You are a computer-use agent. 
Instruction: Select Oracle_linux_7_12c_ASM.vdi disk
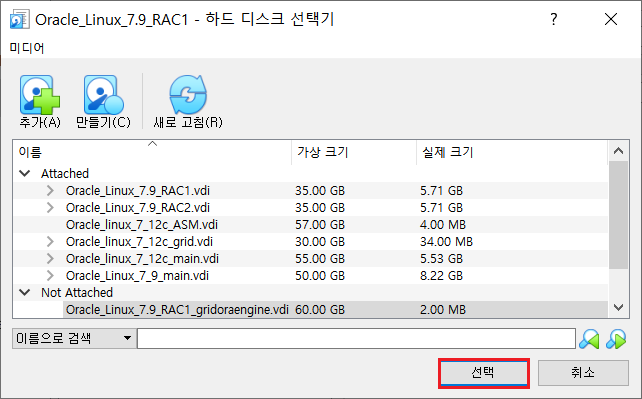[x=142, y=225]
